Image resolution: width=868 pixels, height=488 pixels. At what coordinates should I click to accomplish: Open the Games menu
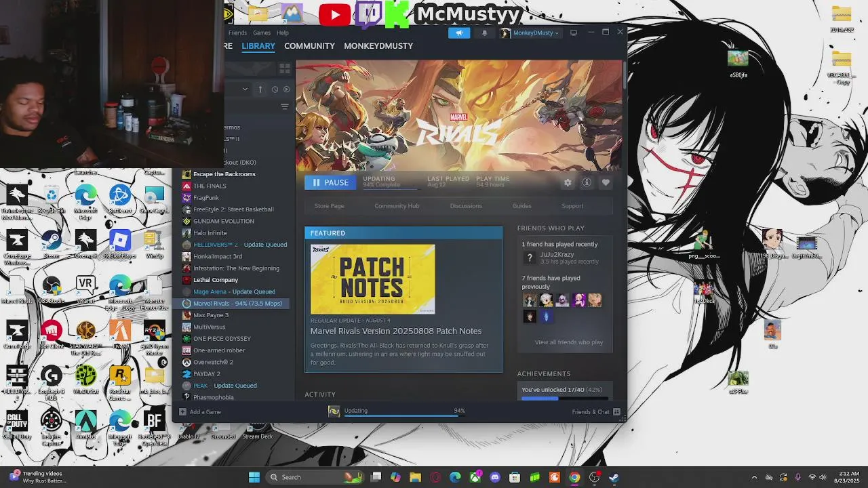coord(262,33)
